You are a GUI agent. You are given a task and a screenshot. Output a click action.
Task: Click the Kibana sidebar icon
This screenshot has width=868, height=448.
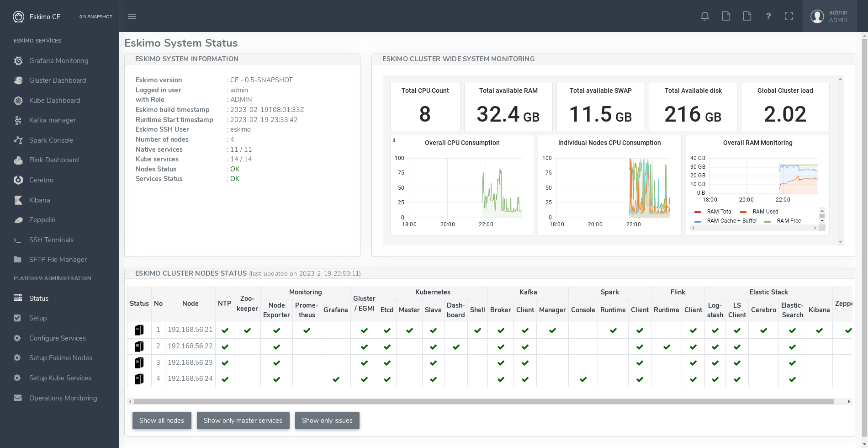(x=18, y=200)
